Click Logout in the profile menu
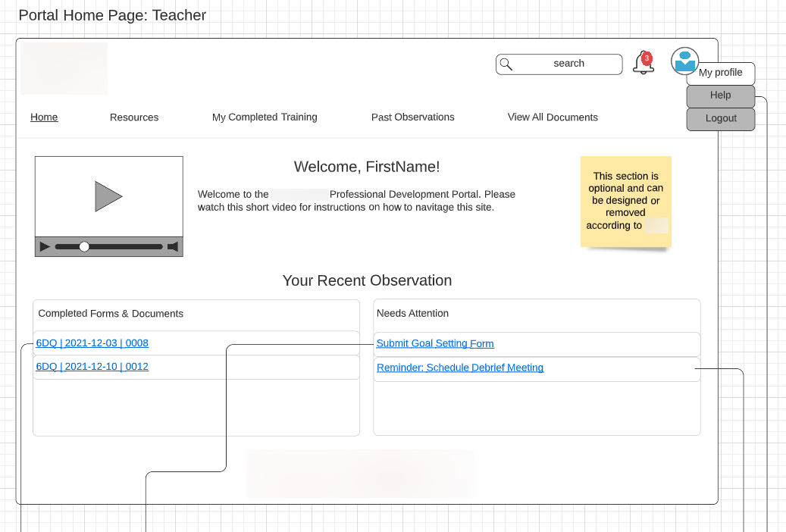Viewport: 786px width, 532px height. click(x=720, y=119)
